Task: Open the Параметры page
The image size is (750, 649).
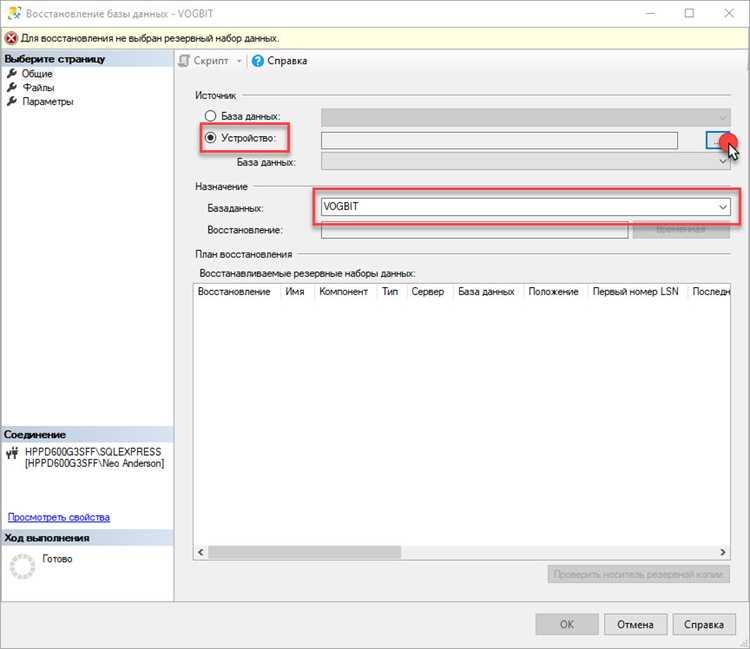Action: click(x=48, y=101)
